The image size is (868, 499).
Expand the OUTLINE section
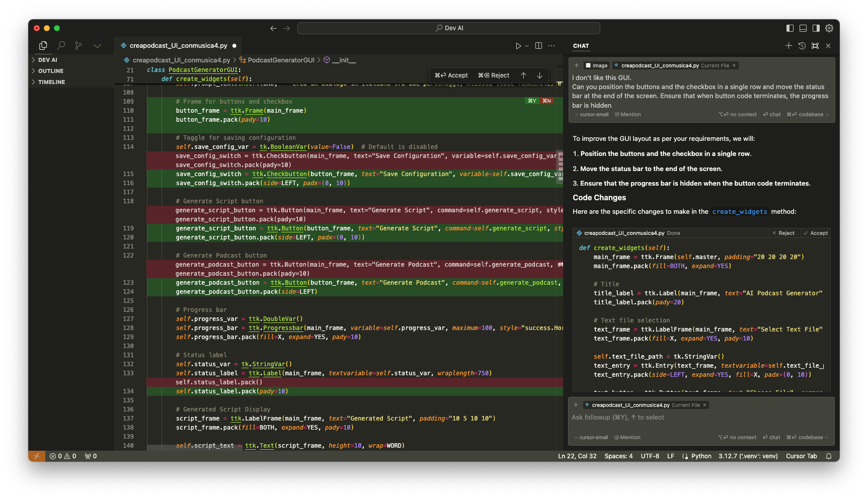coord(50,71)
